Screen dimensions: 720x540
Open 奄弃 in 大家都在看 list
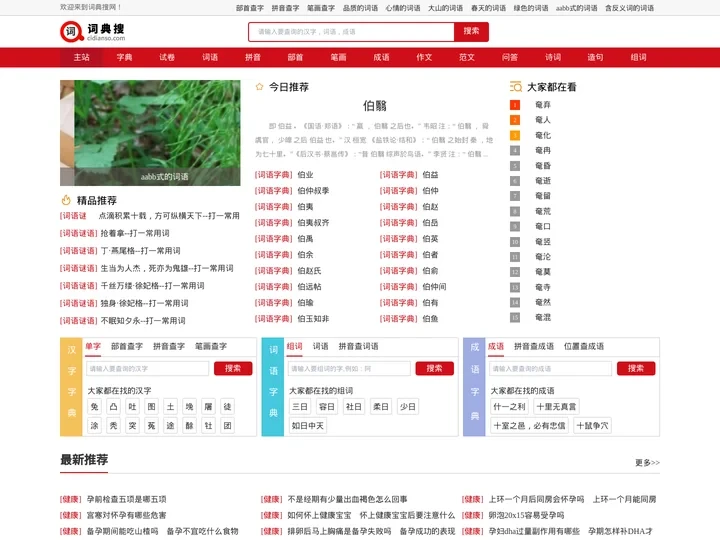(543, 105)
